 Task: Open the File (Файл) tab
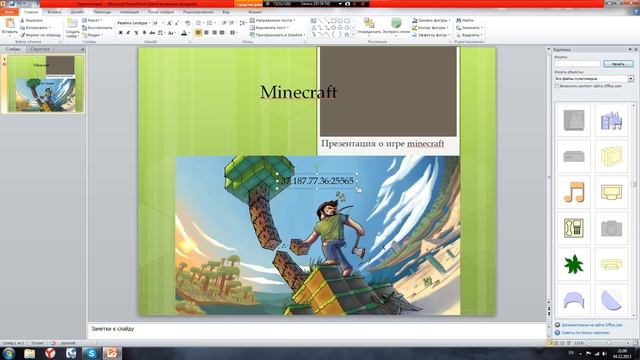tap(9, 12)
